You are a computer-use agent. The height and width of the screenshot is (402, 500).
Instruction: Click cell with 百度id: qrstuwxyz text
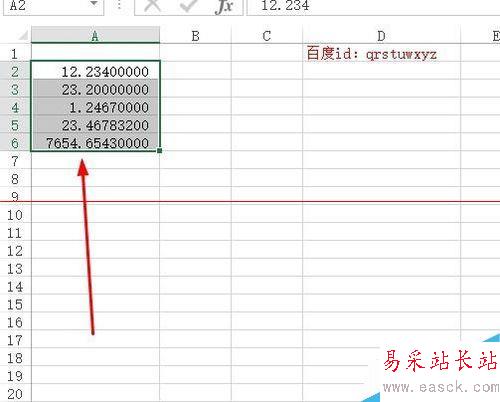click(x=381, y=53)
